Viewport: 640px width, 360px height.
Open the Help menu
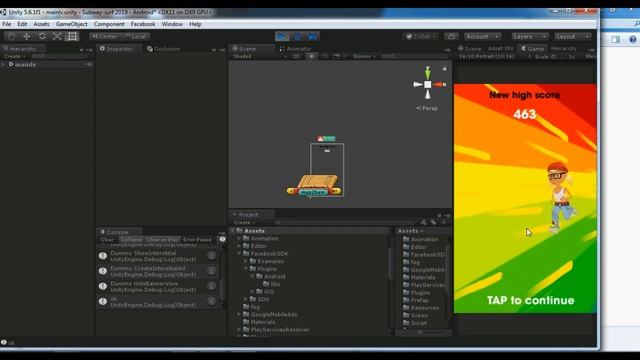tap(195, 24)
